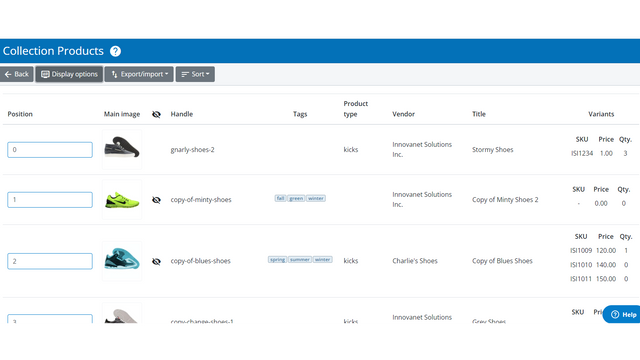The height and width of the screenshot is (360, 640).
Task: Open the Stormy Shoes product thumbnail
Action: click(122, 149)
